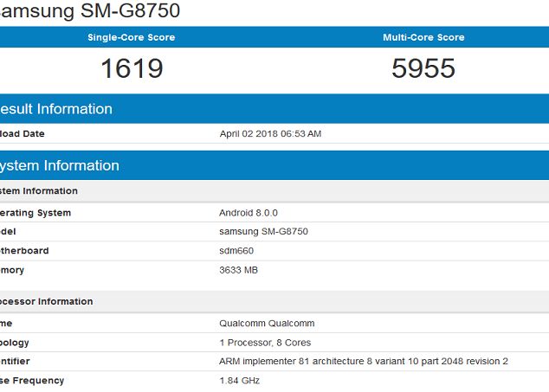
Task: Click the Operating System row label
Action: tap(36, 213)
